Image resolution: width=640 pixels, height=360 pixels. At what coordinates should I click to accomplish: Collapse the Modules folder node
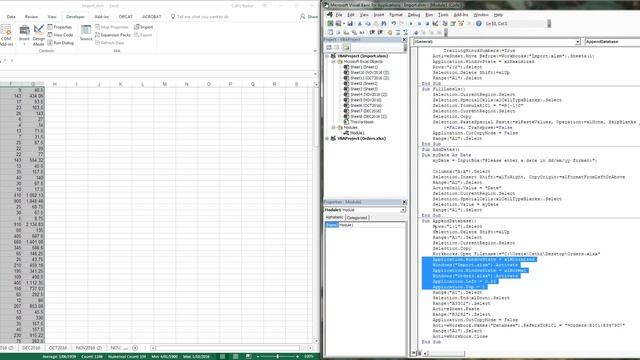point(333,128)
